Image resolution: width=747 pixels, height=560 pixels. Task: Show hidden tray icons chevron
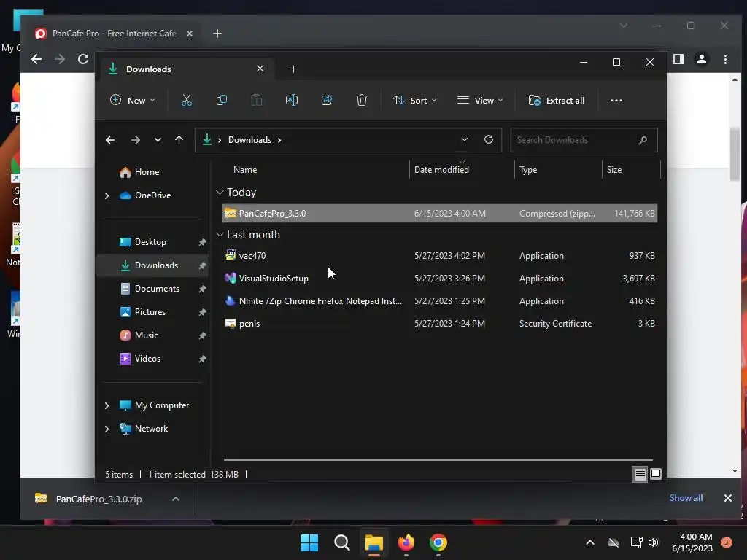pos(589,542)
